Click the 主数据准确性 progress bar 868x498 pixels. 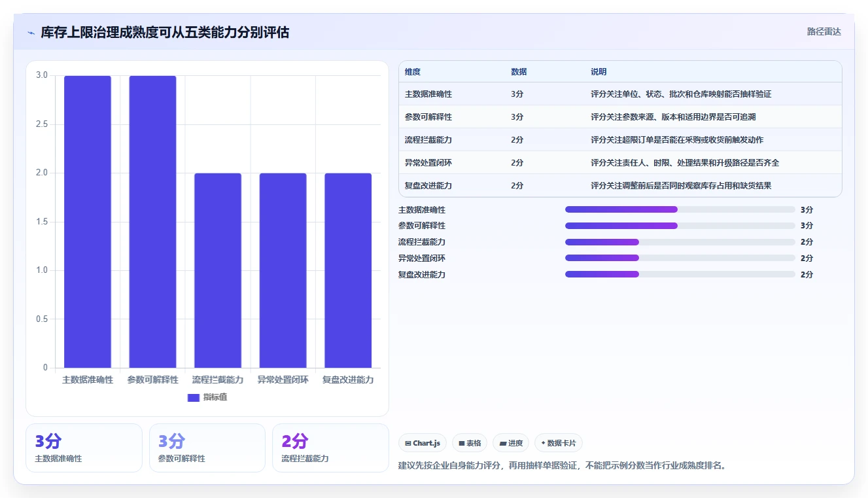pyautogui.click(x=680, y=209)
